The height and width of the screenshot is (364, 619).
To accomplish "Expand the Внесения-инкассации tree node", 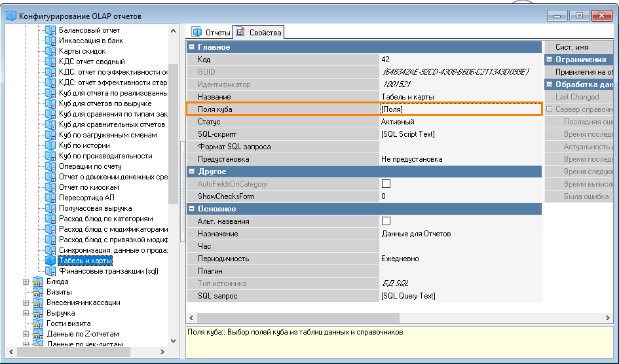I will (x=27, y=302).
